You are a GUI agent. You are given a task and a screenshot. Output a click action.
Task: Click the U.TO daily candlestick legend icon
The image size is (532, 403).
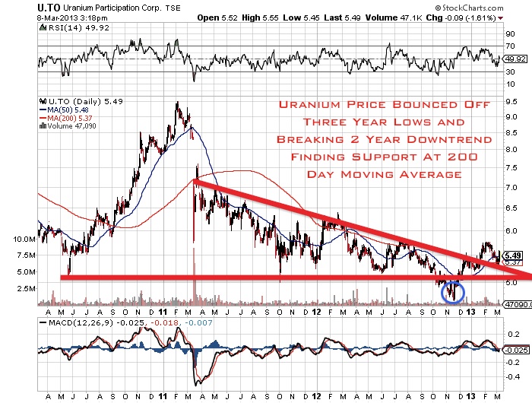tap(43, 101)
